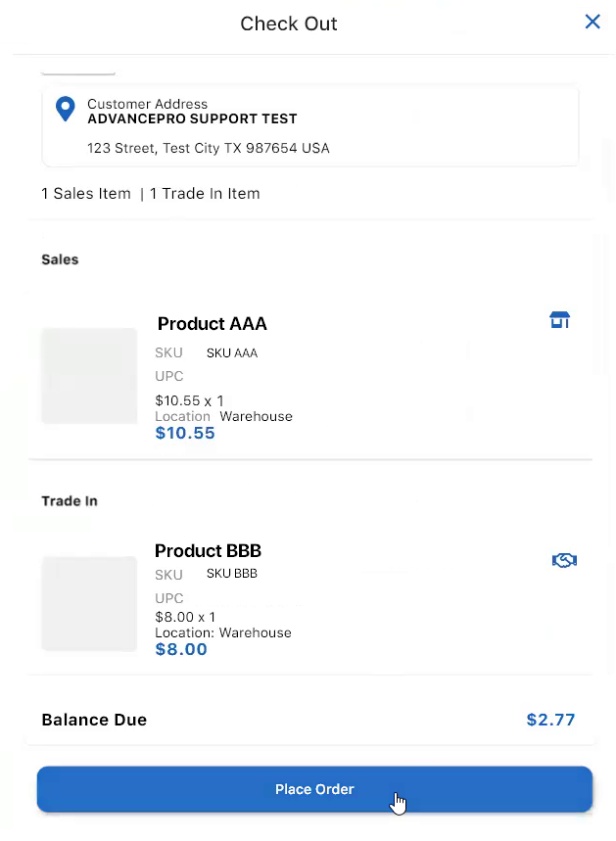
Task: Click the SKU BBB value
Action: pyautogui.click(x=232, y=574)
